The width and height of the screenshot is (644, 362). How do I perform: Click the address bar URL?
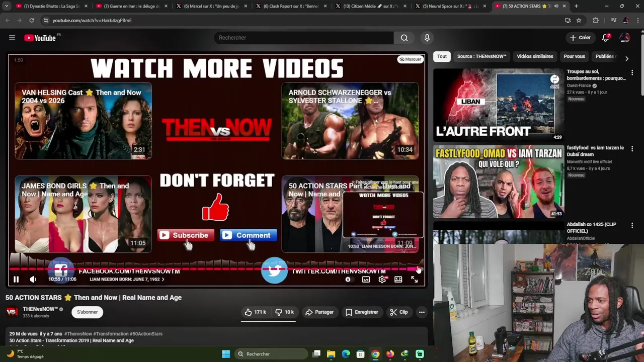(x=92, y=21)
